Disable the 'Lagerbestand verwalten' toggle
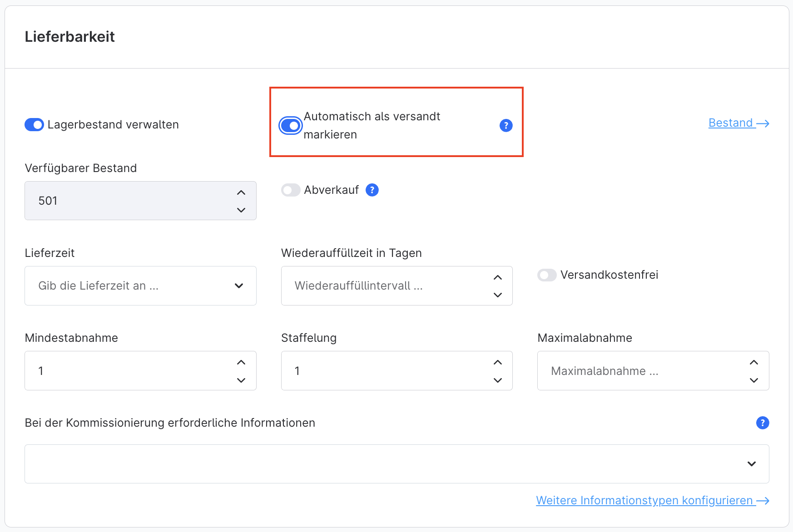This screenshot has width=793, height=532. coord(34,124)
